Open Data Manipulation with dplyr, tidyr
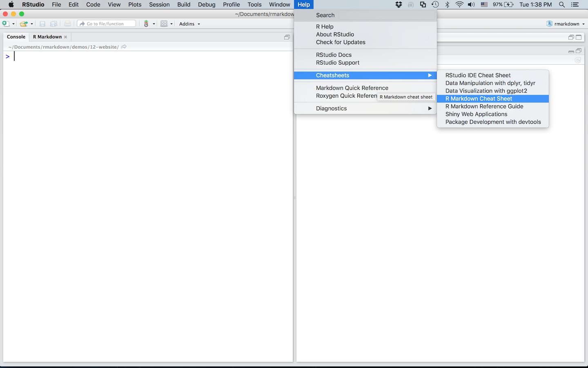This screenshot has height=368, width=588. [x=493, y=83]
